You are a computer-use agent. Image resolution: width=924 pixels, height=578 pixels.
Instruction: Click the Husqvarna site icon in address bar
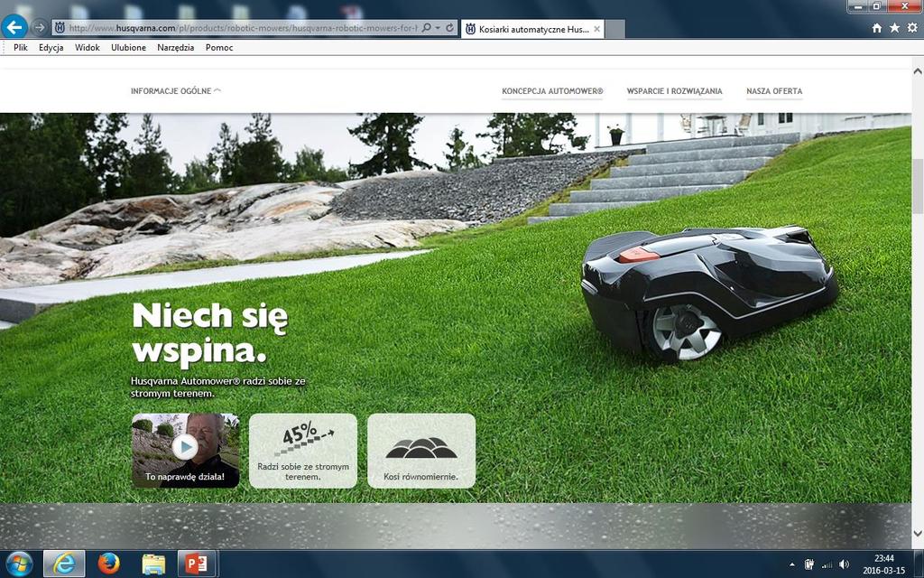coord(60,28)
